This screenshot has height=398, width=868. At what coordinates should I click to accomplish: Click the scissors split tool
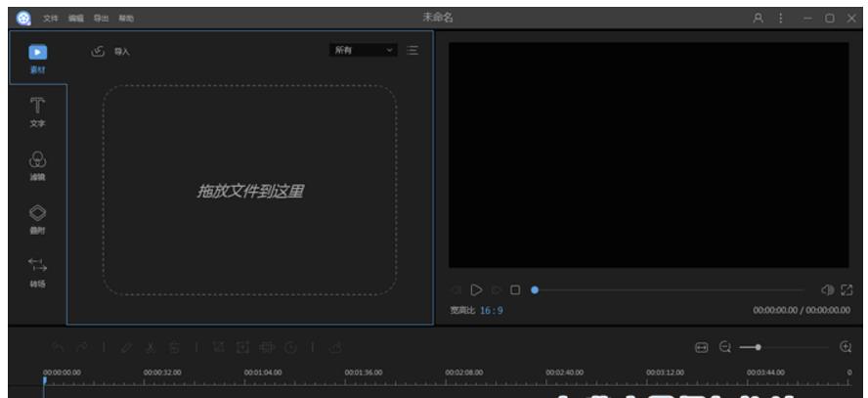(x=150, y=347)
